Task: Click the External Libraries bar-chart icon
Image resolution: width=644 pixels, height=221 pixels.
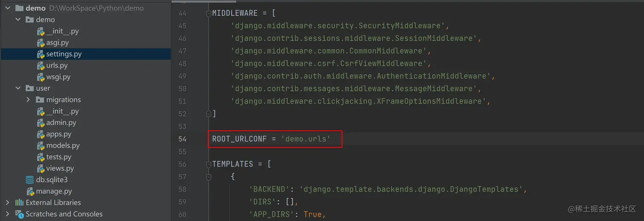Action: click(19, 202)
